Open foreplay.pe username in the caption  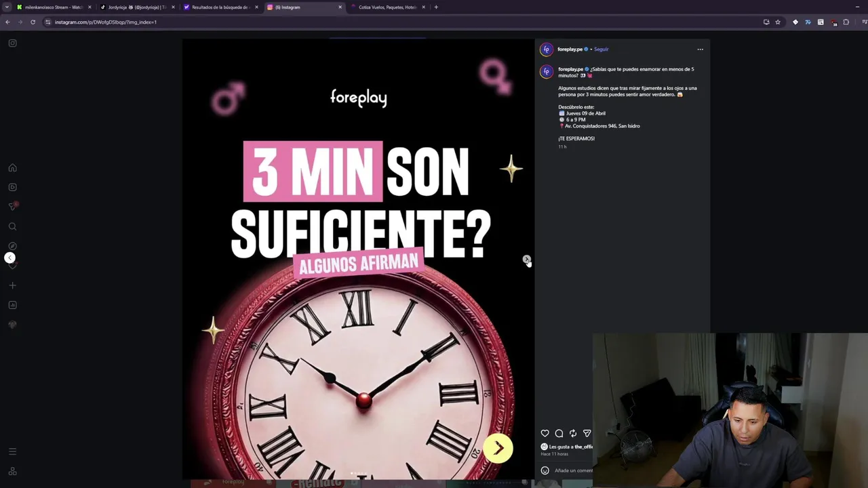coord(570,69)
